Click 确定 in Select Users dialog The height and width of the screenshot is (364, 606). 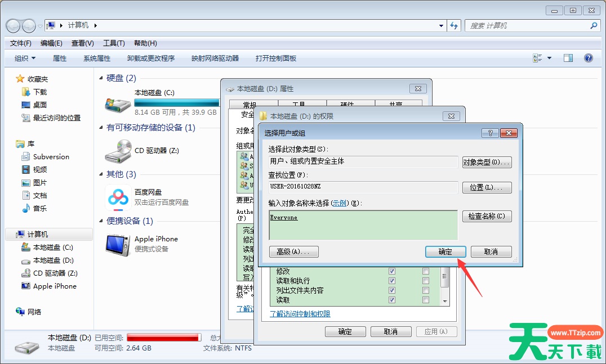[445, 251]
